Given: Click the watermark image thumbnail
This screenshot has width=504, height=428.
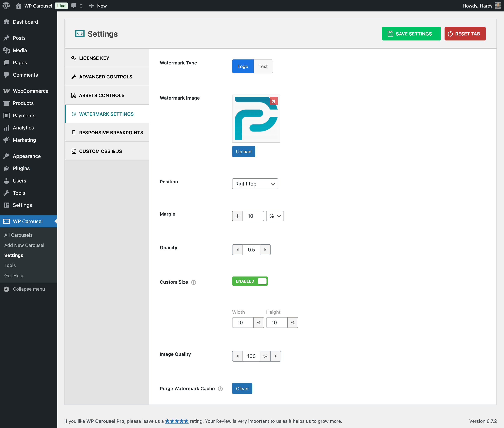Looking at the screenshot, I should click(256, 119).
